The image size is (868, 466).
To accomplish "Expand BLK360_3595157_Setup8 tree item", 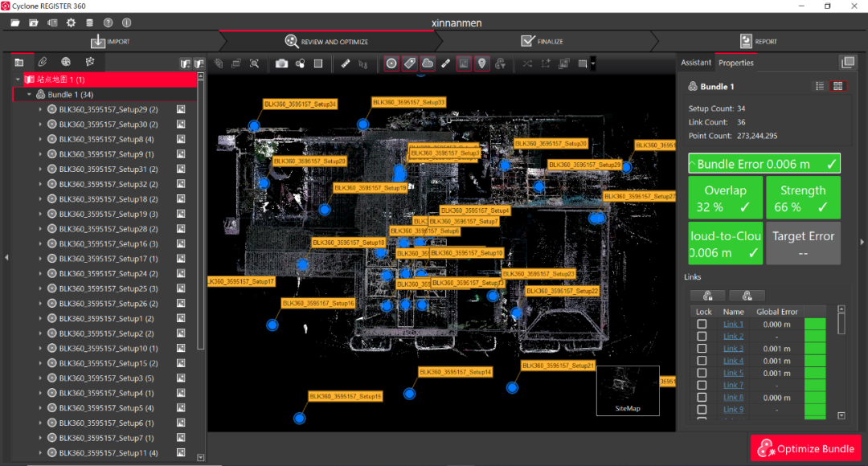I will coord(40,140).
